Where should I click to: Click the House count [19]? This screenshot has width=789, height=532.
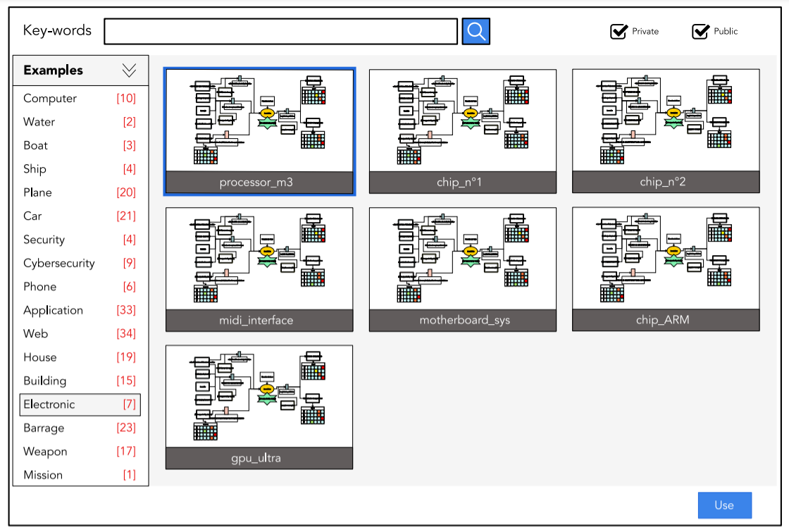click(126, 357)
